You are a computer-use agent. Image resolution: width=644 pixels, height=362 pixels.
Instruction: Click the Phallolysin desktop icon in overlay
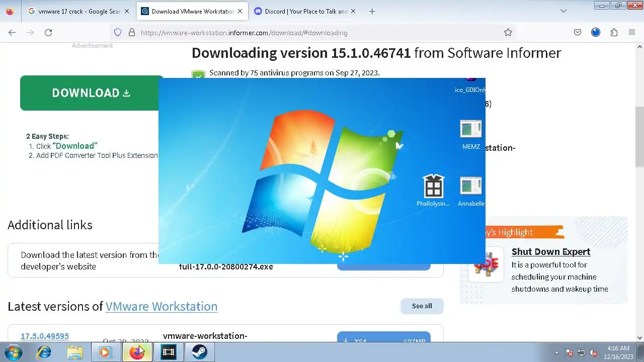pyautogui.click(x=433, y=191)
